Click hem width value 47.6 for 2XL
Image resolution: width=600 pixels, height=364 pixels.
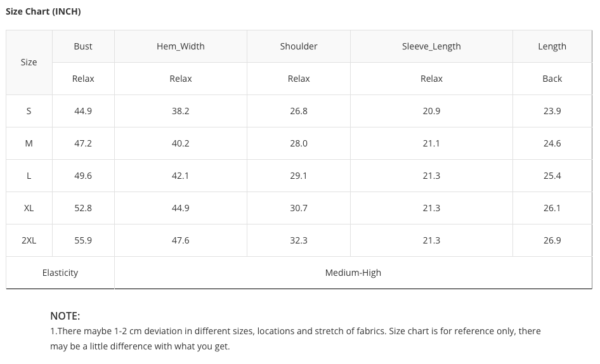point(181,240)
